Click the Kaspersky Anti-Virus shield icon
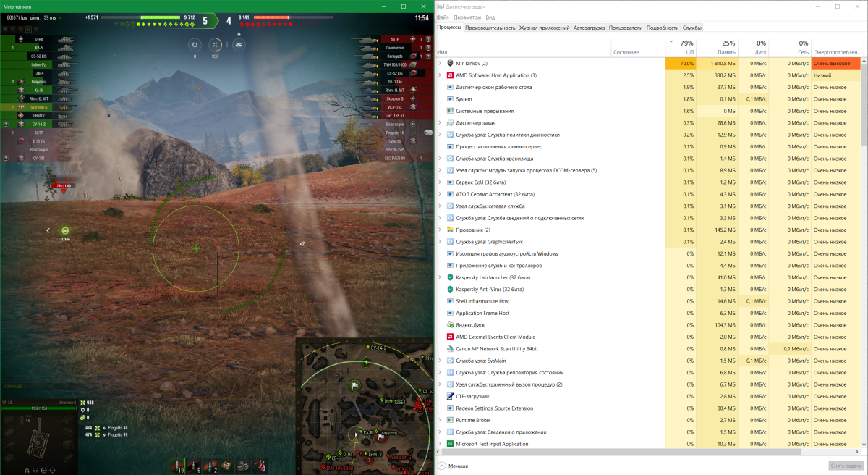868x475 pixels. pos(450,289)
